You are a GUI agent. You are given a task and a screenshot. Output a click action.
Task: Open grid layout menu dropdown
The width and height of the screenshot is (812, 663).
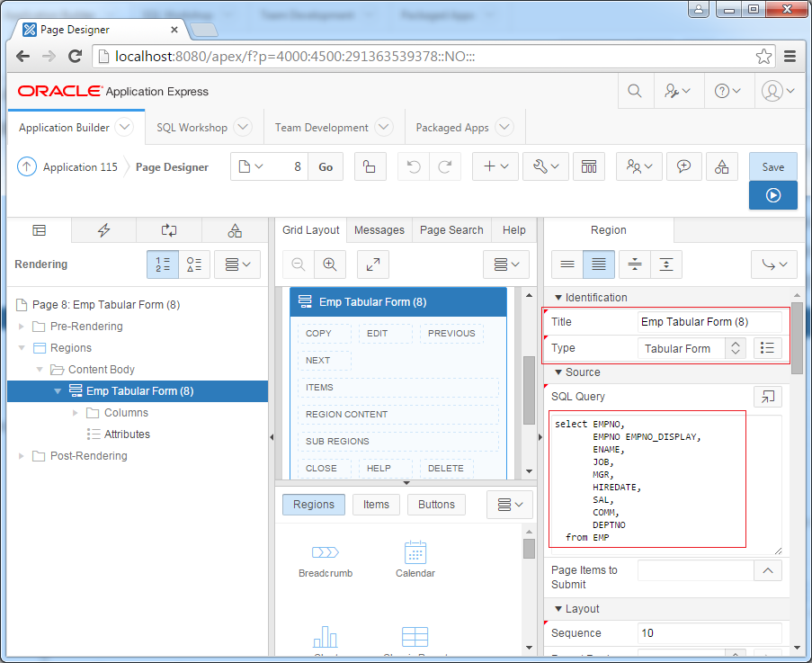[x=506, y=264]
